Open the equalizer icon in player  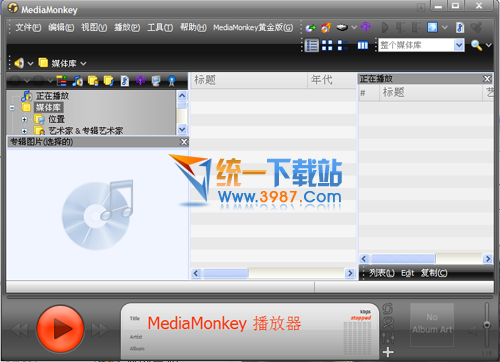click(x=388, y=338)
